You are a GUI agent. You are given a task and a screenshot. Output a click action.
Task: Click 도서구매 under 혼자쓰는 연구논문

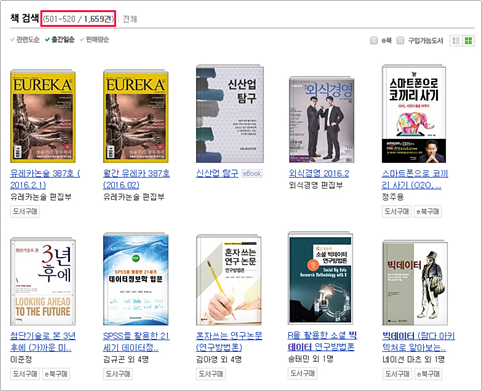click(211, 374)
